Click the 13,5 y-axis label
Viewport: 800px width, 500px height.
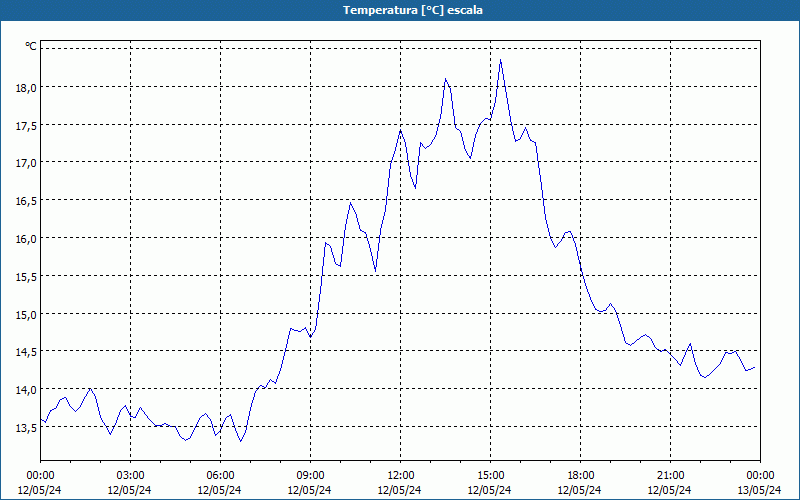26,427
